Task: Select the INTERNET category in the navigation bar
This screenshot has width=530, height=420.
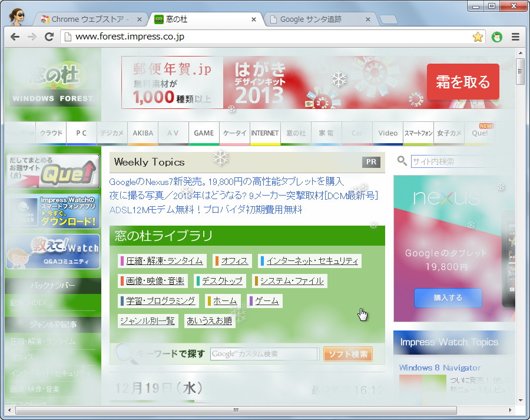Action: (264, 133)
